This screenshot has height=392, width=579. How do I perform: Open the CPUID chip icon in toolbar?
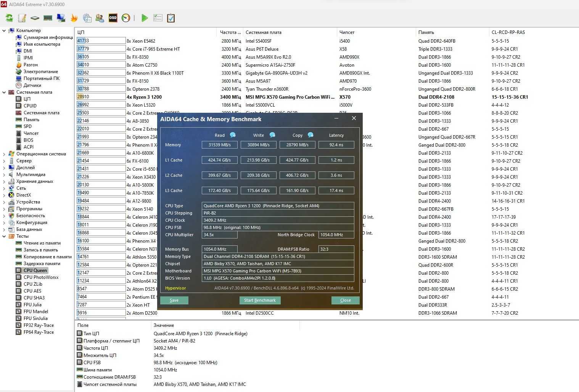35,18
